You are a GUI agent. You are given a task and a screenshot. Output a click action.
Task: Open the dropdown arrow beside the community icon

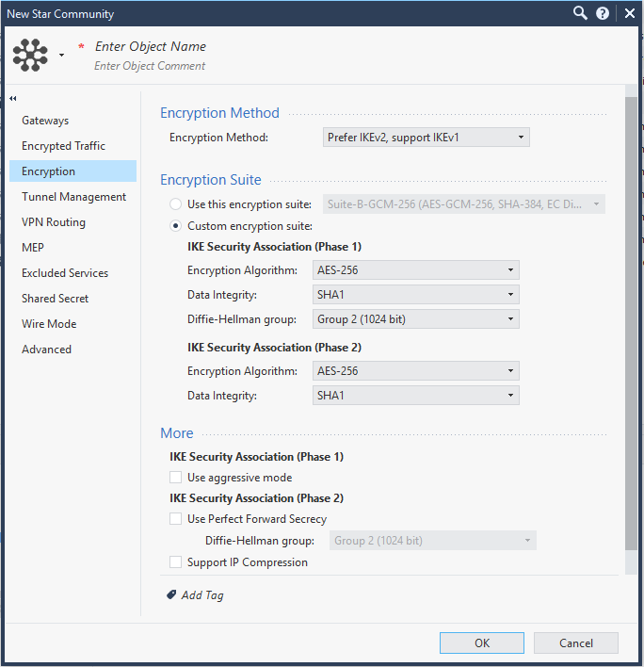[x=61, y=56]
